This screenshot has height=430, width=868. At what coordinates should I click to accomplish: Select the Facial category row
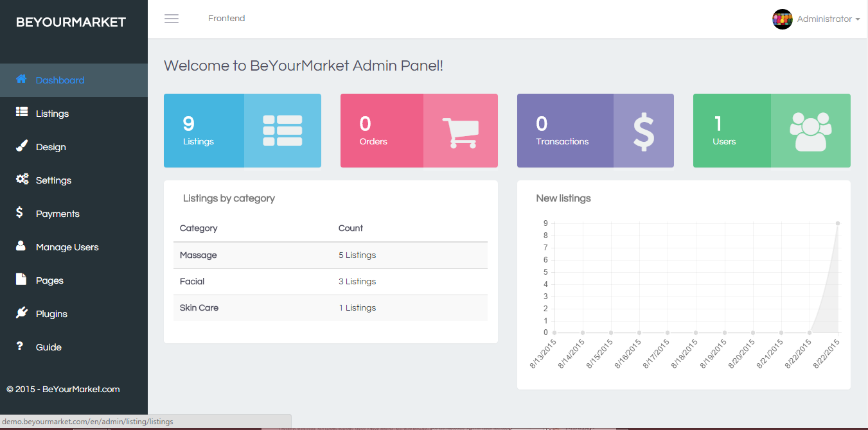[x=330, y=282]
